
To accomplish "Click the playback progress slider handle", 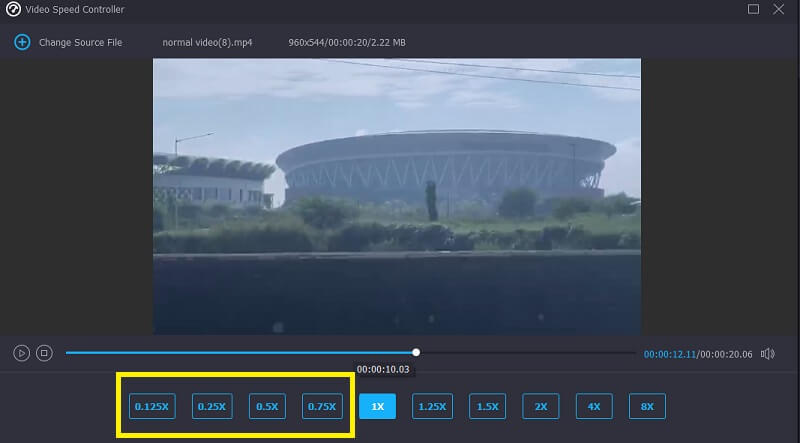I will (416, 352).
